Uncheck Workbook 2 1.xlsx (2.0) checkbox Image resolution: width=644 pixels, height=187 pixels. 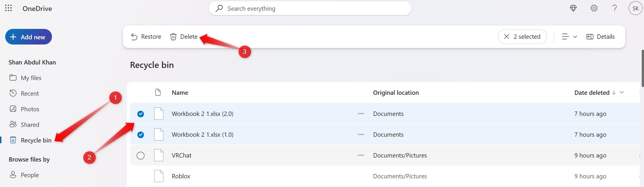tap(141, 114)
